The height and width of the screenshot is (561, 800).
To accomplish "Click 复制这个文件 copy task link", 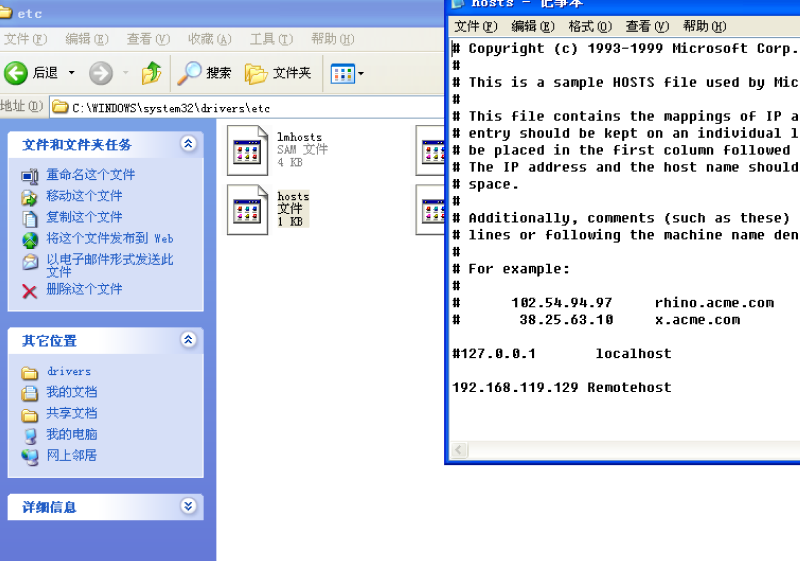I will [x=84, y=217].
